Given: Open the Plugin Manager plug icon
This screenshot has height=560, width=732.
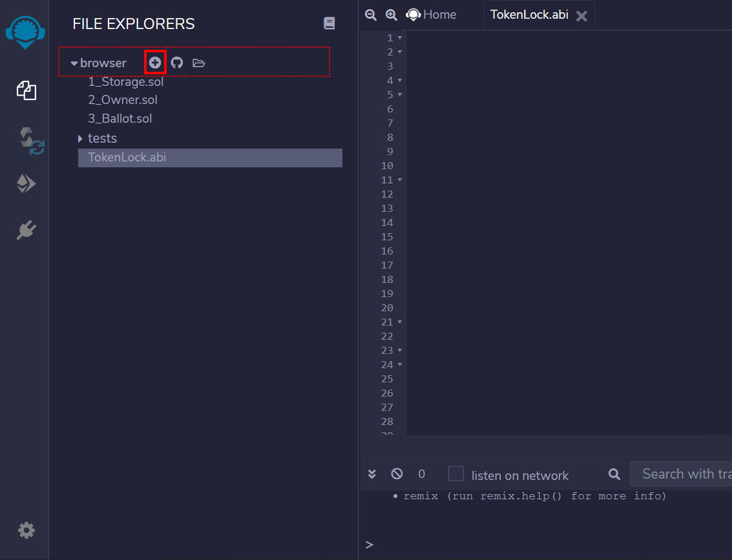Looking at the screenshot, I should 26,229.
